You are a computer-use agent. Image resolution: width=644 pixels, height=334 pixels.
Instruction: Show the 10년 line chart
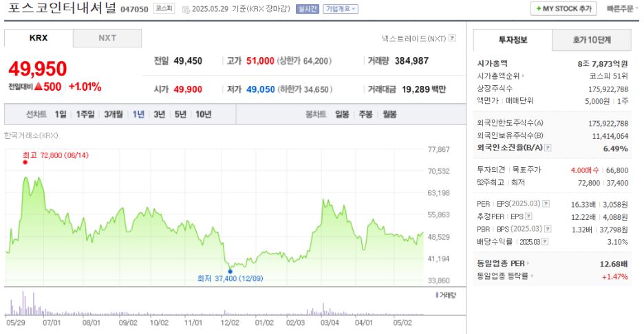pos(203,114)
